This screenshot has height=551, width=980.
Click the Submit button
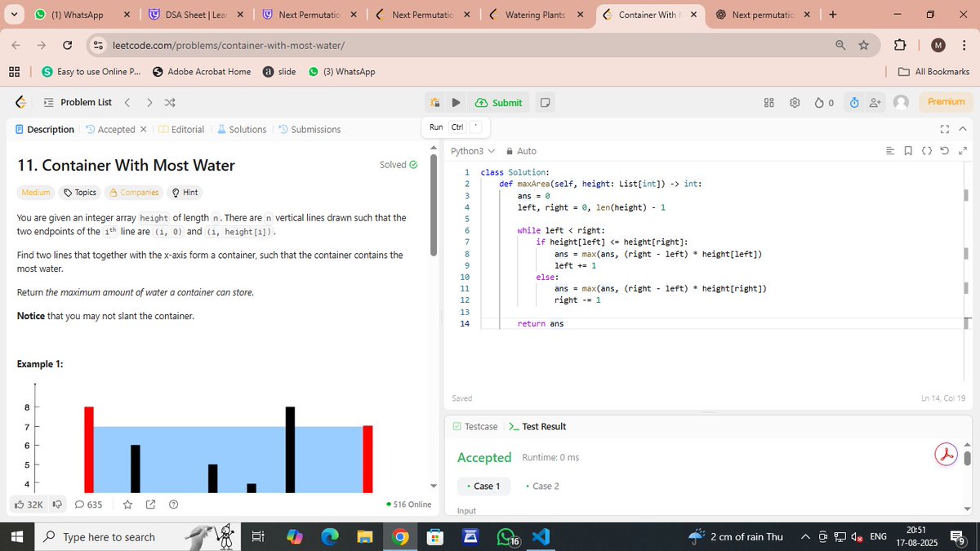click(498, 103)
